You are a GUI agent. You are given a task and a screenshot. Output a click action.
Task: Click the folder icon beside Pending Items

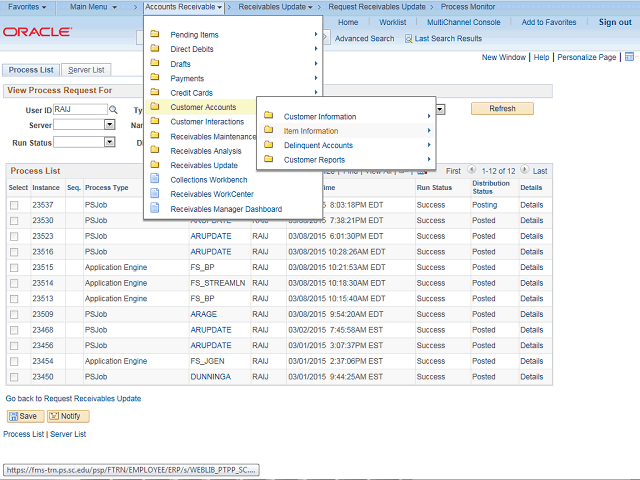[x=155, y=35]
